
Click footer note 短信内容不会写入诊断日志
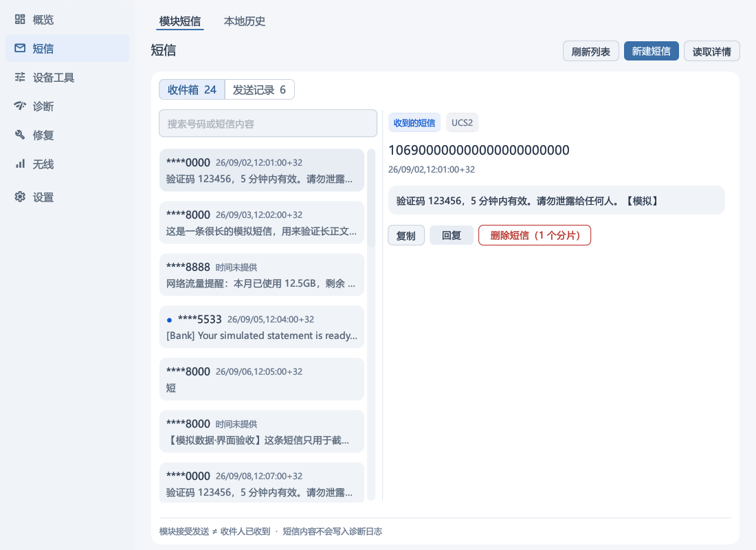332,531
